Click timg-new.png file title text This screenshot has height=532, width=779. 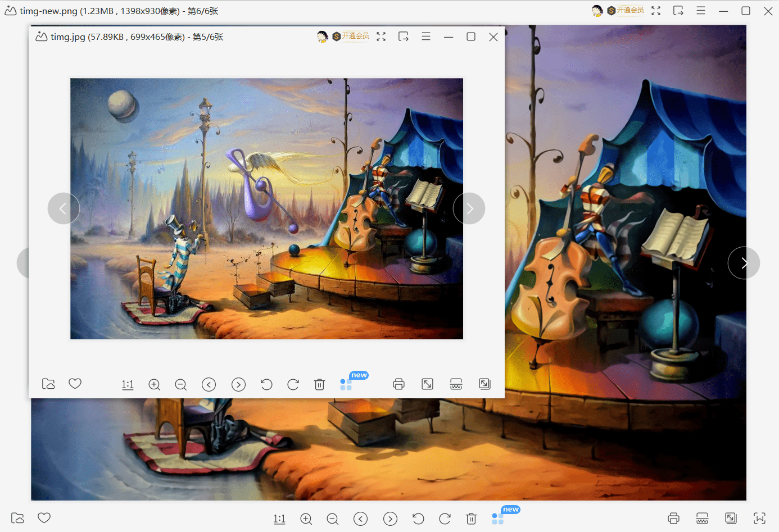point(119,11)
